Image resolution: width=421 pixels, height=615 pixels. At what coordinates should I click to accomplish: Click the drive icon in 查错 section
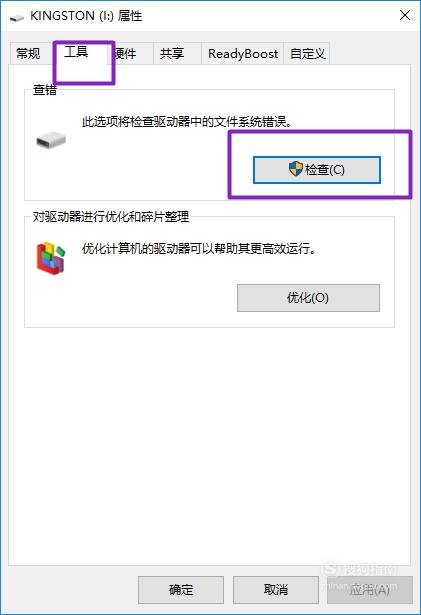[x=51, y=140]
